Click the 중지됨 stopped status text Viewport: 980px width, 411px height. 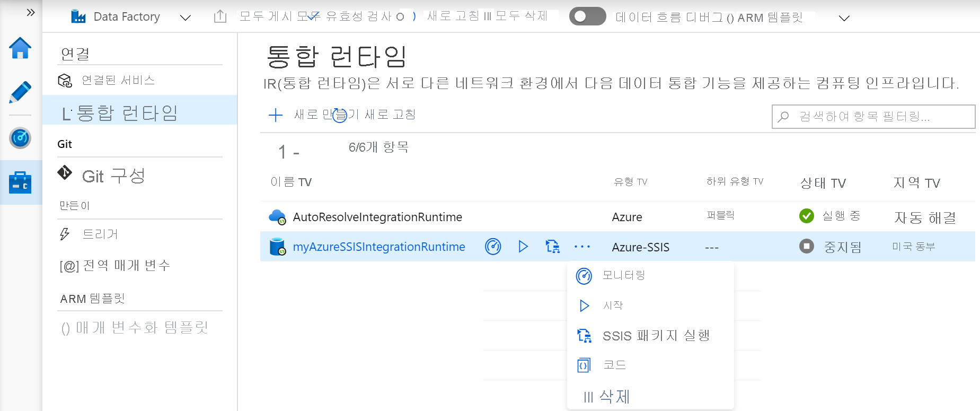click(843, 247)
